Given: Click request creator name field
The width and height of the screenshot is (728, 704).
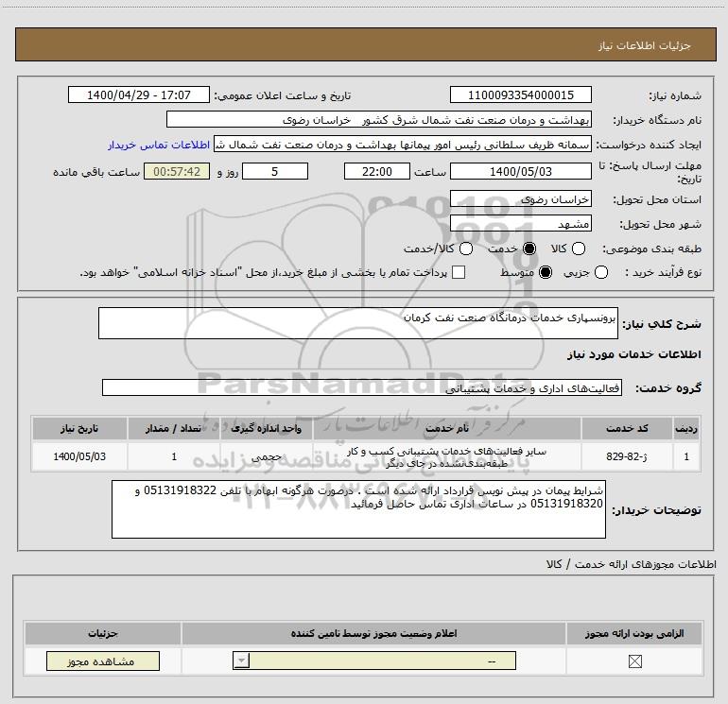Looking at the screenshot, I should click(x=403, y=145).
